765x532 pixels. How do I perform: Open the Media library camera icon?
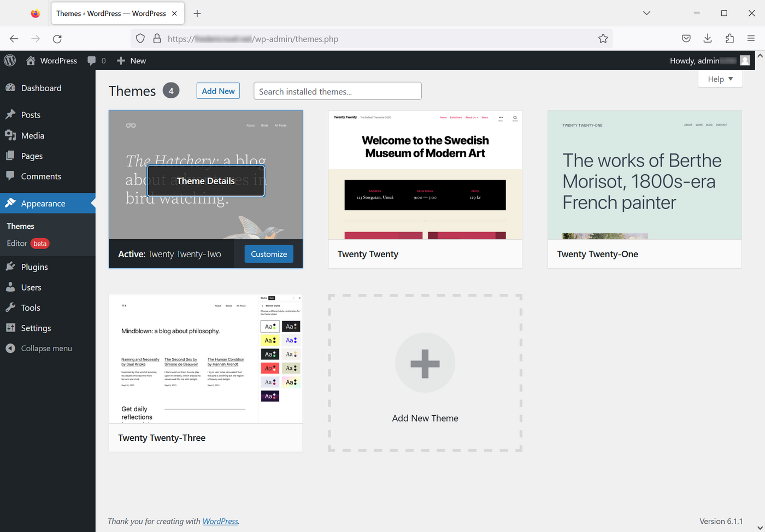(12, 135)
